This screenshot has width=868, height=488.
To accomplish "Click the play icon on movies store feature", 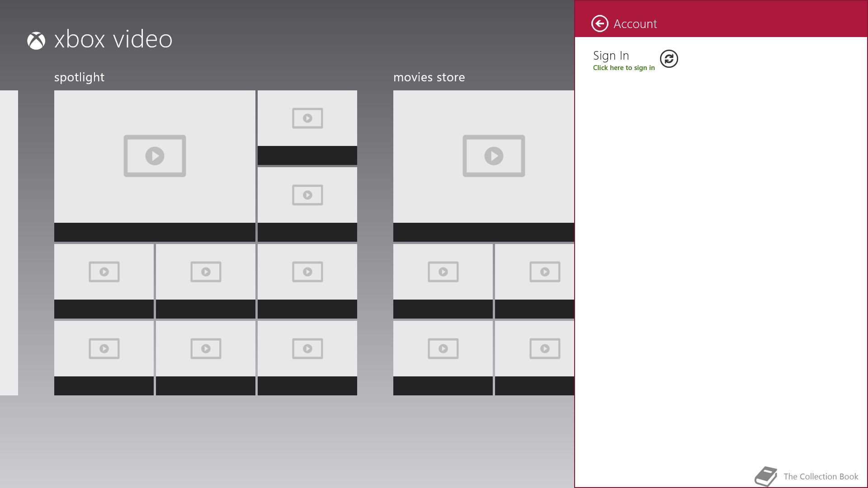I will (494, 156).
